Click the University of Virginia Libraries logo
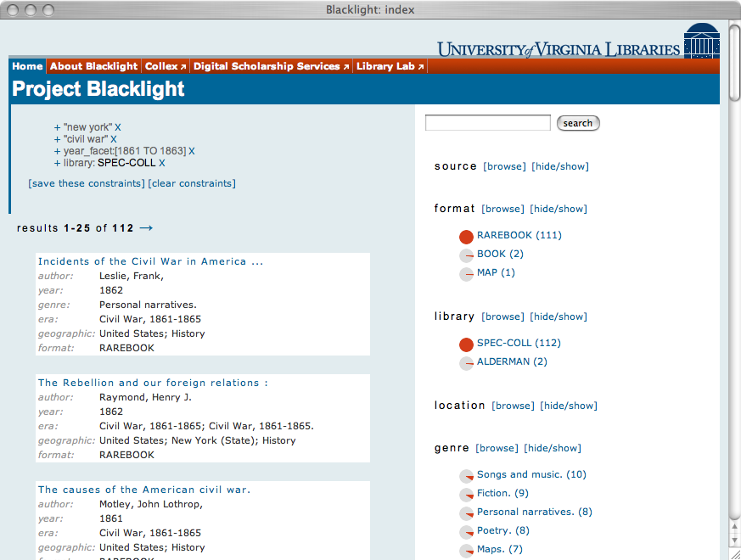 tap(578, 42)
